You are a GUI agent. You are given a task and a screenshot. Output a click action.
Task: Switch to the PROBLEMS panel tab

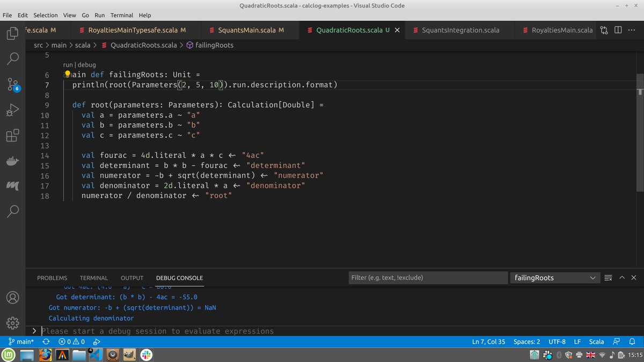(x=52, y=278)
